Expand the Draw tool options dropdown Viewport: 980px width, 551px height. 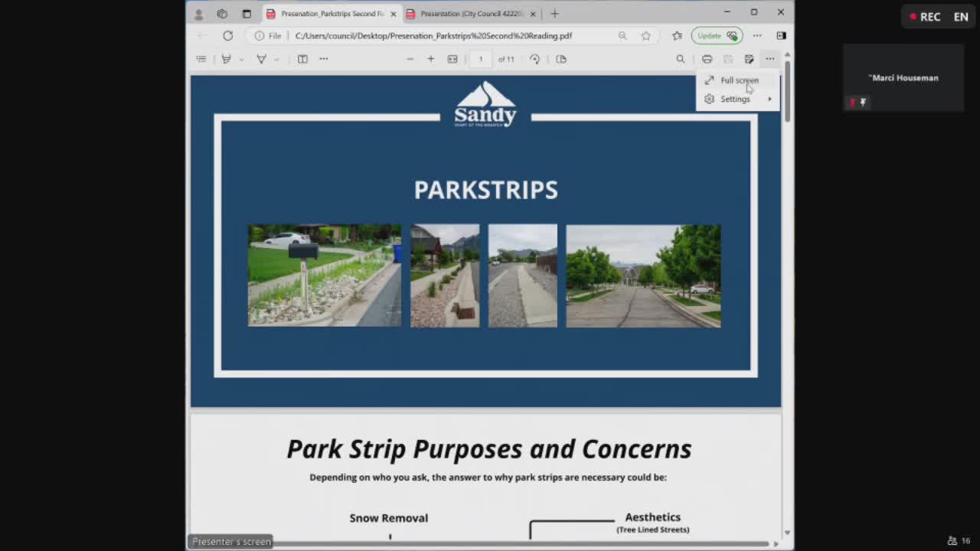276,59
